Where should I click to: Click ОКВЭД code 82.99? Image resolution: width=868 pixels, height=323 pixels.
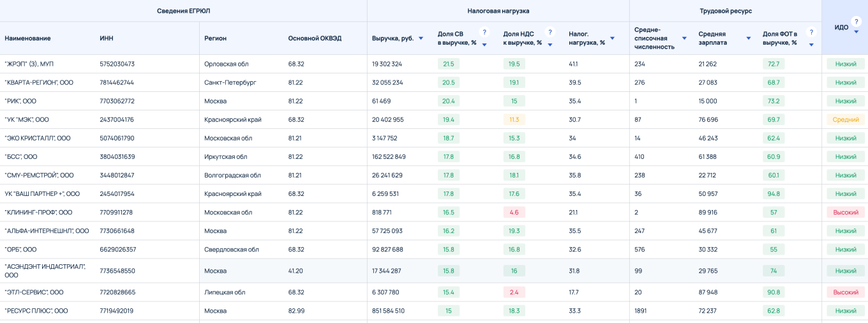click(296, 311)
